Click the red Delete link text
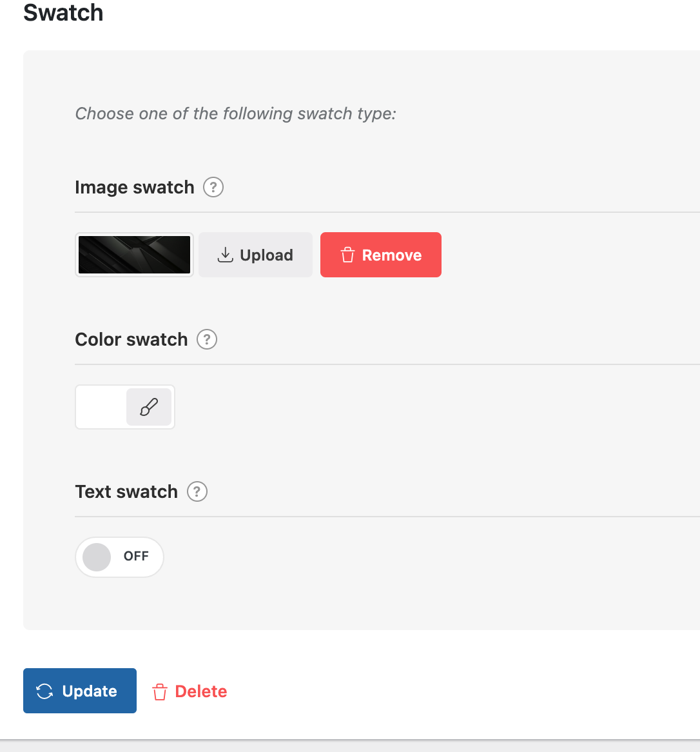The width and height of the screenshot is (700, 752). 201,691
